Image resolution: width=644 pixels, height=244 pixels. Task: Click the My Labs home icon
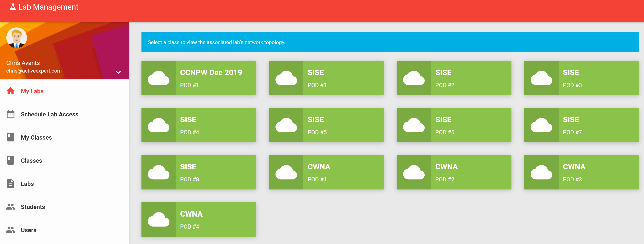click(x=10, y=91)
